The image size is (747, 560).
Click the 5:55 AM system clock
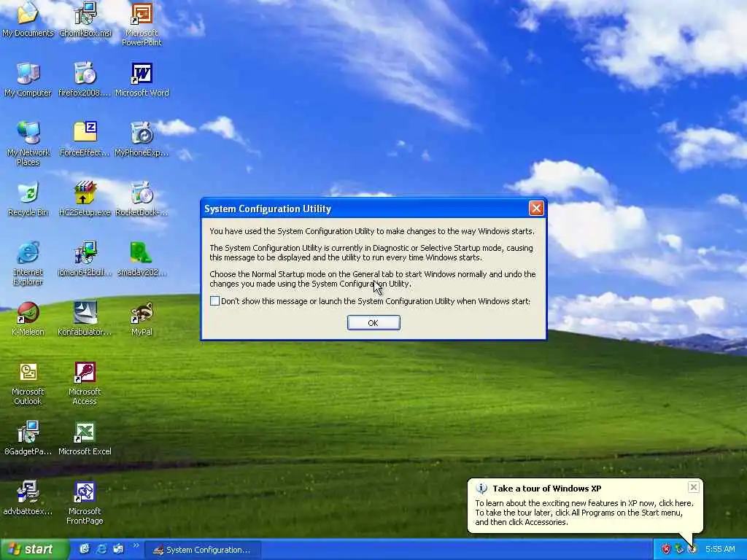[x=720, y=550]
